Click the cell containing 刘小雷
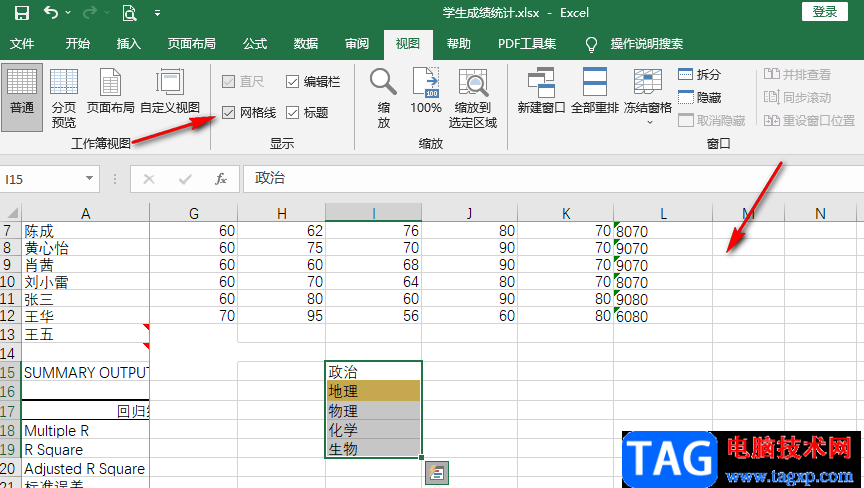Image resolution: width=864 pixels, height=488 pixels. (x=85, y=282)
